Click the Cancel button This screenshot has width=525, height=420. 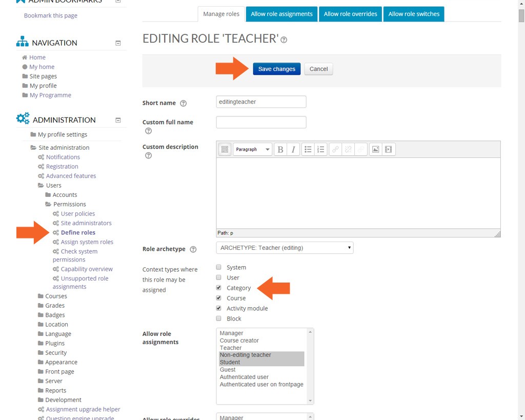coord(318,69)
